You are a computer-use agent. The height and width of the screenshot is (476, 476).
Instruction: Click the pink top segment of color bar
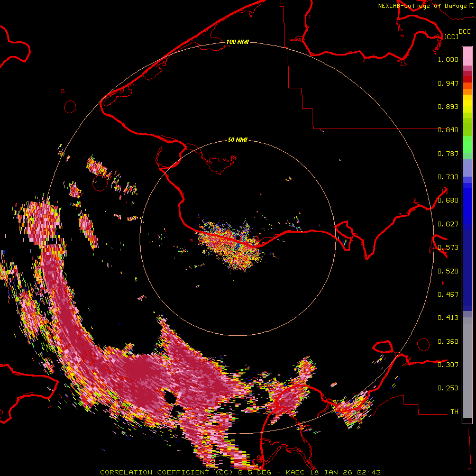coord(467,56)
